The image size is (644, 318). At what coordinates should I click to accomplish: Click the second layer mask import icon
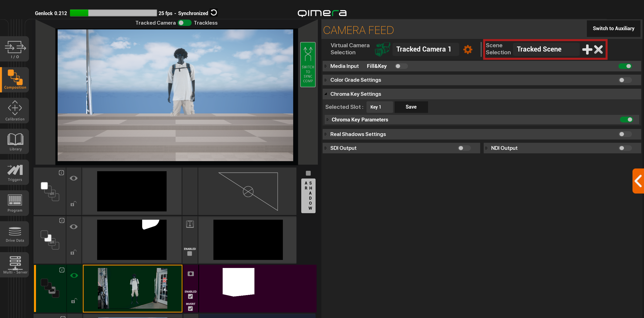click(x=190, y=224)
